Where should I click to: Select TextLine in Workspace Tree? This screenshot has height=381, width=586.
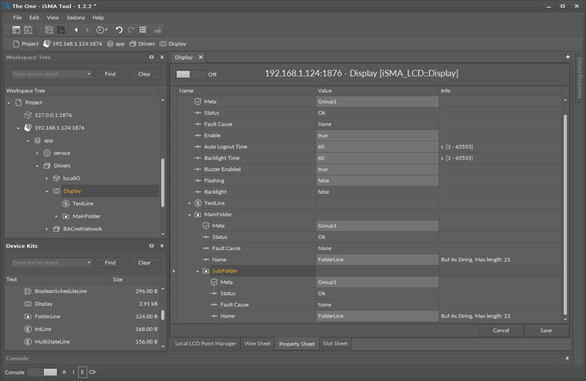click(83, 203)
